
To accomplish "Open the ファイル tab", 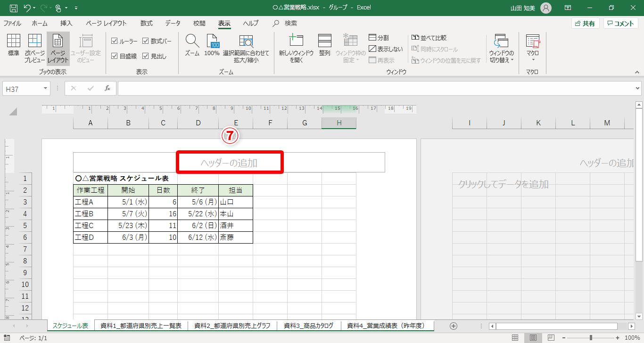I will tap(12, 23).
